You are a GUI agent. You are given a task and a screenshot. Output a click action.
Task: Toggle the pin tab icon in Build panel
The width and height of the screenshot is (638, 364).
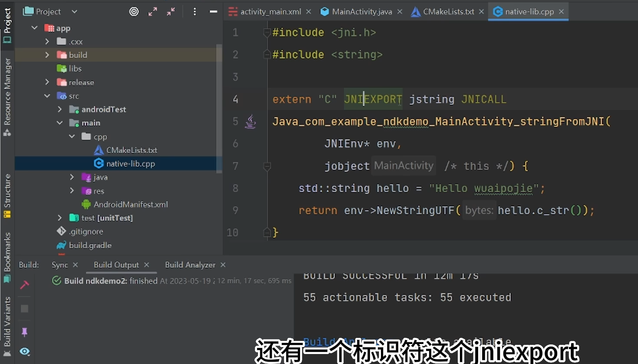pos(24,332)
